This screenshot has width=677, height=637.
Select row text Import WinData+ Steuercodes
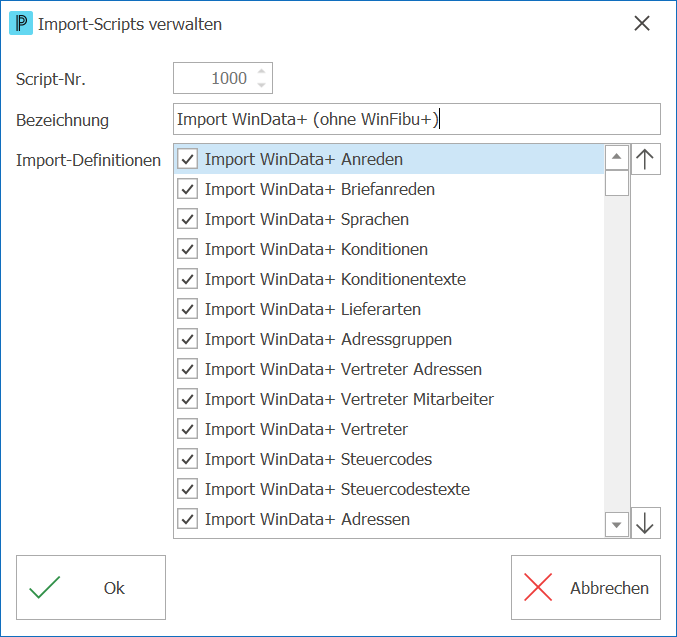click(319, 459)
